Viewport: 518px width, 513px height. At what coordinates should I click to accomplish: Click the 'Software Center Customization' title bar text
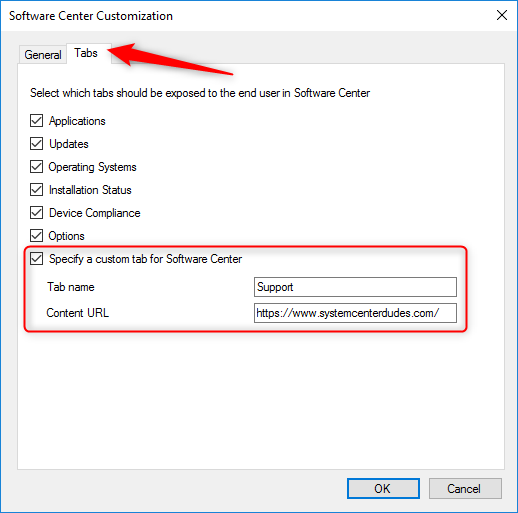(91, 16)
